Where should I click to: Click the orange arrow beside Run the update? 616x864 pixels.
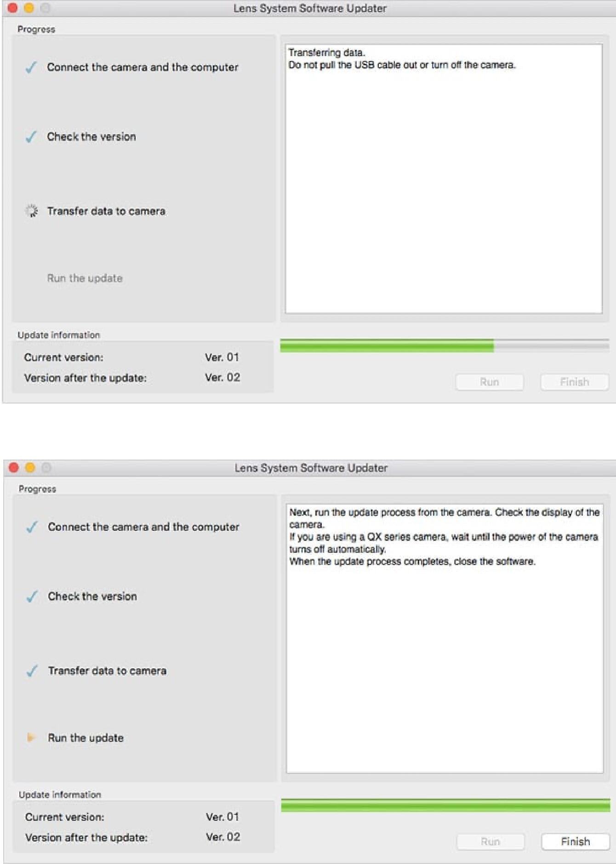click(x=31, y=738)
